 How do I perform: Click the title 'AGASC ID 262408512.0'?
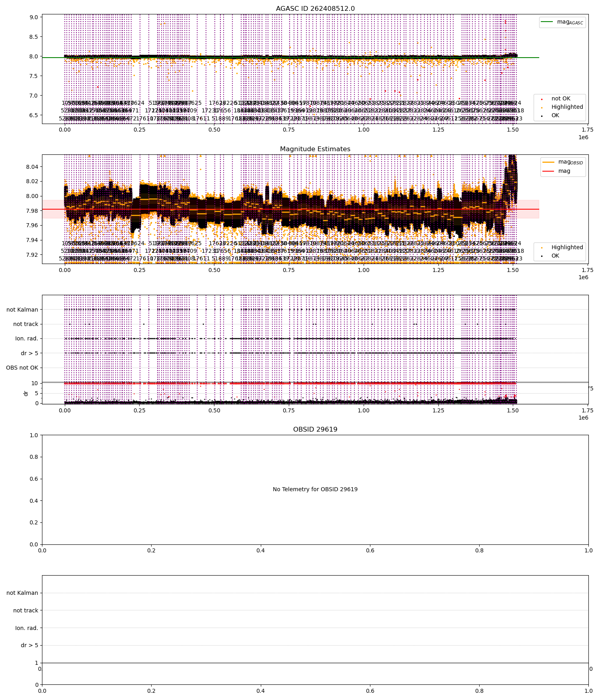315,9
